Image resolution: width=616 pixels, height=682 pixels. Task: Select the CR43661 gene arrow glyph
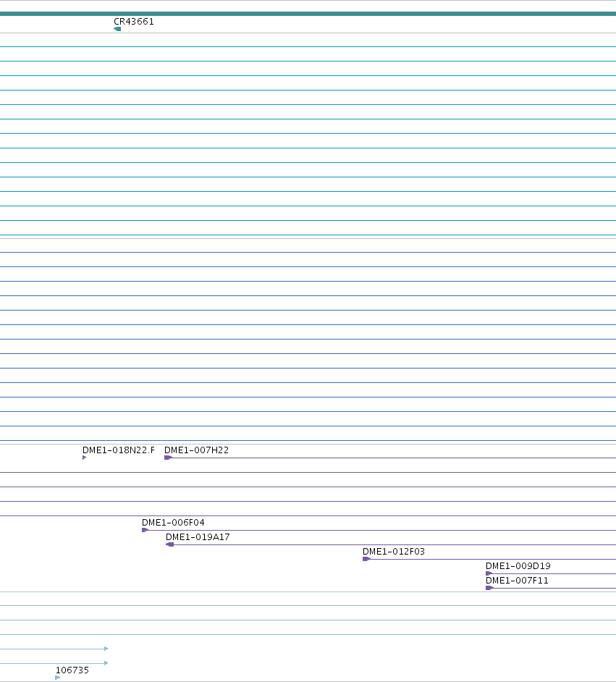[x=117, y=29]
